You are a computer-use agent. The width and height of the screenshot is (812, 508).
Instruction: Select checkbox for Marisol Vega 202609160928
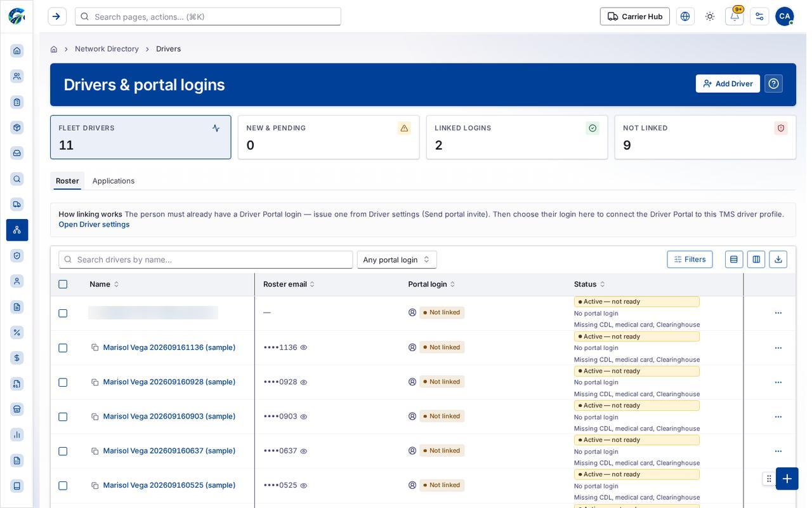click(x=63, y=382)
